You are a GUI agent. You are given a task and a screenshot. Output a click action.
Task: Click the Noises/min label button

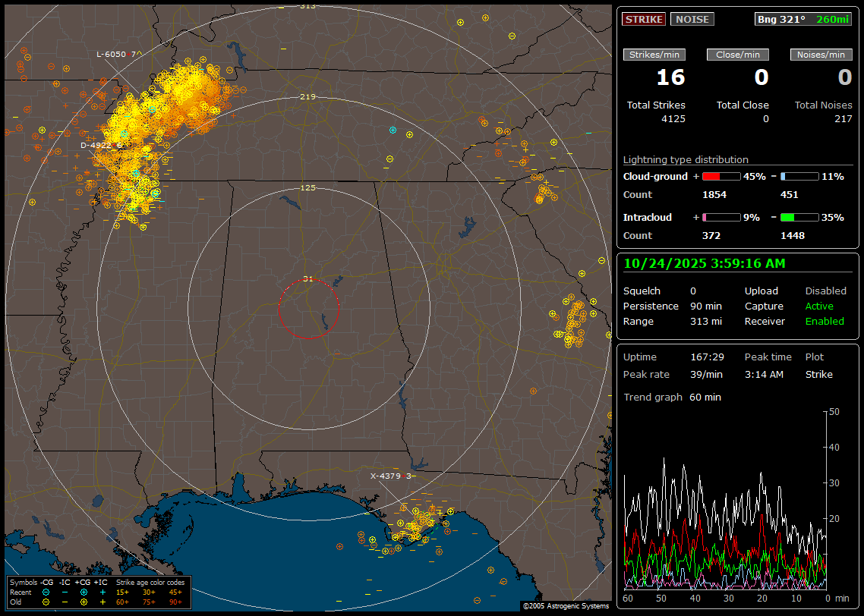(x=821, y=55)
